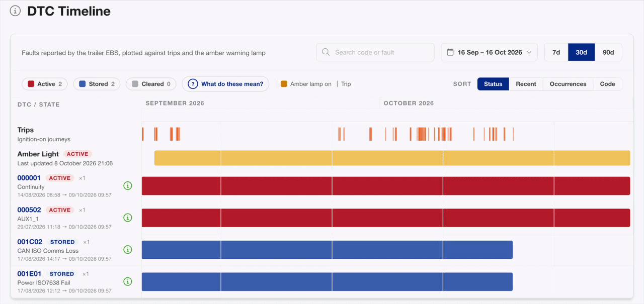Toggle the Active status filter chip
Viewport: 644px width, 304px height.
coord(45,84)
